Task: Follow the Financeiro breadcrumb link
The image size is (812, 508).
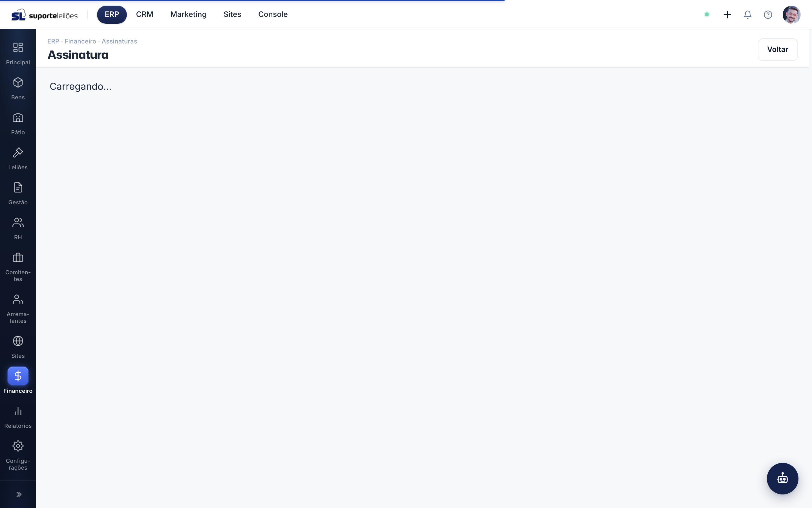Action: [80, 41]
